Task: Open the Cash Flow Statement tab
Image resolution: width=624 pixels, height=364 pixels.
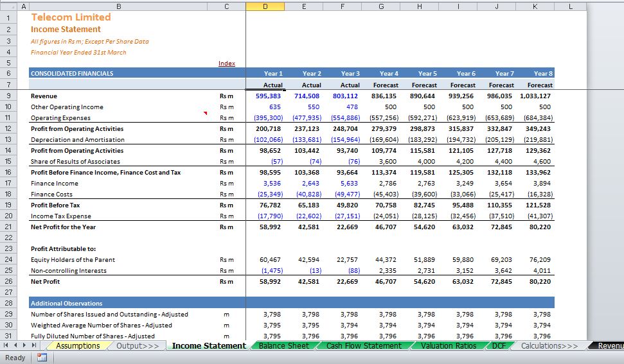Action: pos(364,346)
